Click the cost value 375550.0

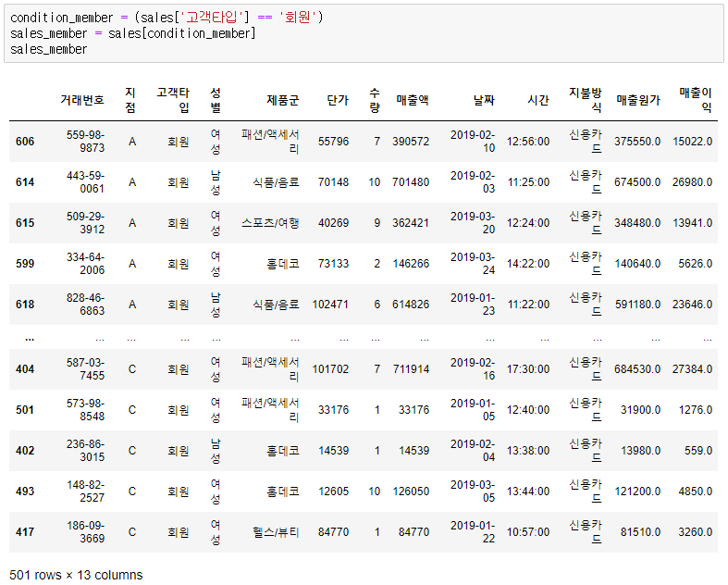tap(637, 142)
